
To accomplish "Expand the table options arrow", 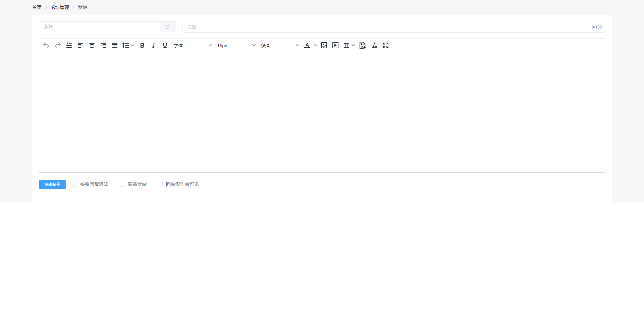I will click(x=353, y=45).
